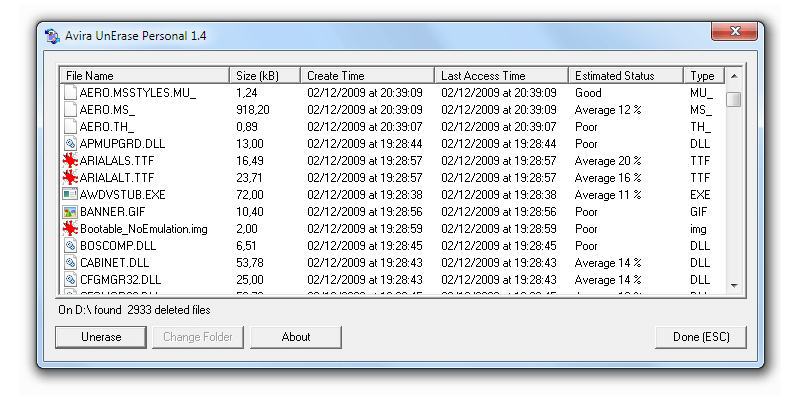
Task: Sort by Last Access Time column header
Action: (502, 76)
